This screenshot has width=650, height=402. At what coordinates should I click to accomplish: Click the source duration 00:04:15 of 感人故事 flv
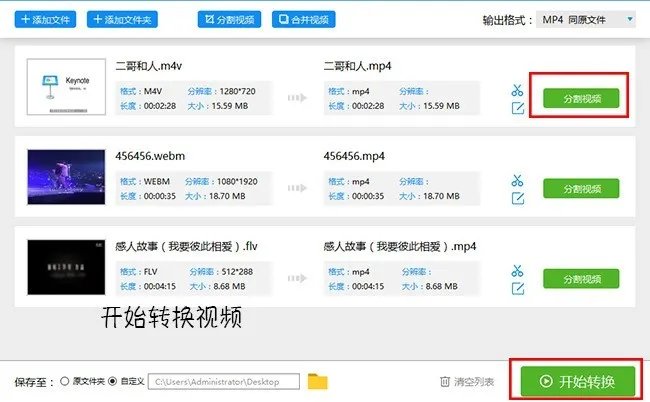pyautogui.click(x=160, y=286)
